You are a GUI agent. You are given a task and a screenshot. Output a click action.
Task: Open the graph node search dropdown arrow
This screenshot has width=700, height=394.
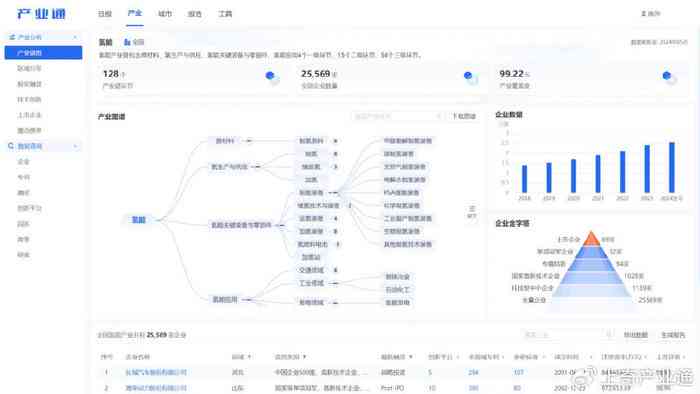pyautogui.click(x=438, y=116)
